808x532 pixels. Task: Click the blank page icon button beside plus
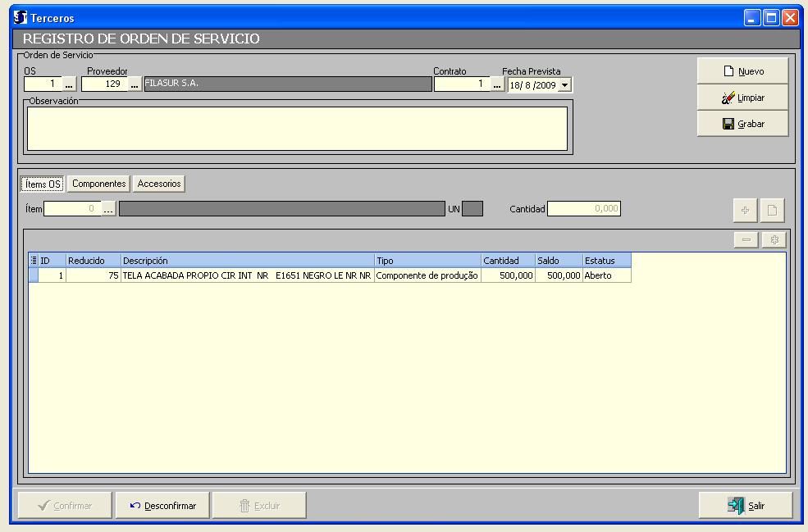(772, 211)
